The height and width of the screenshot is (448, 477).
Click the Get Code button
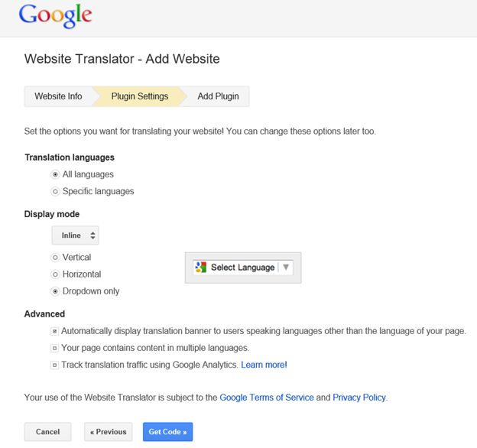(167, 432)
